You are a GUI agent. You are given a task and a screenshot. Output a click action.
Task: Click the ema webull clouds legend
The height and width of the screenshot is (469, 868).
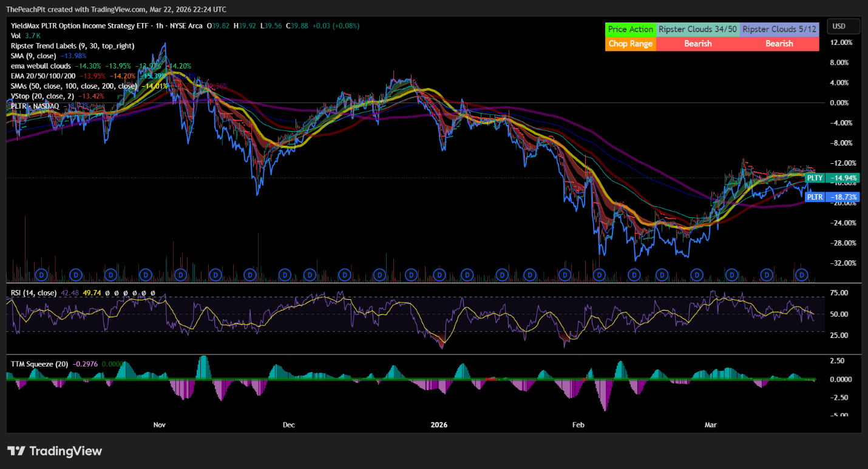click(x=41, y=66)
